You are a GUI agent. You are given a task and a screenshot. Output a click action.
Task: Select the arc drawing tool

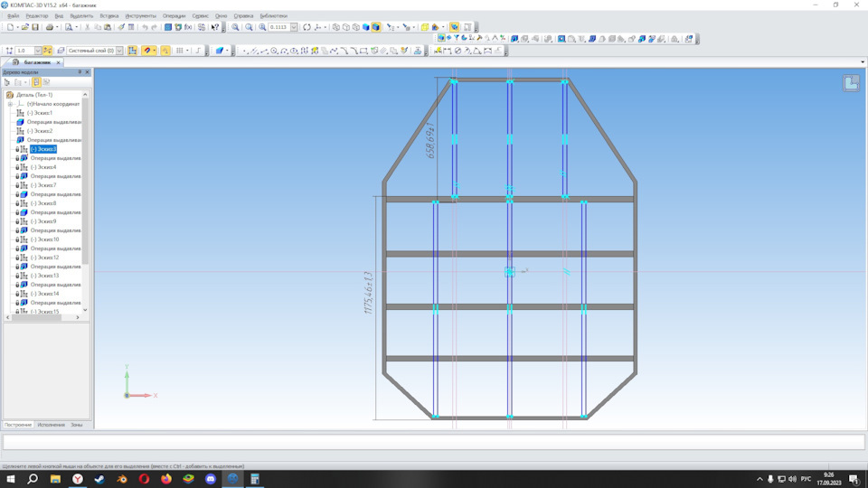tap(284, 51)
